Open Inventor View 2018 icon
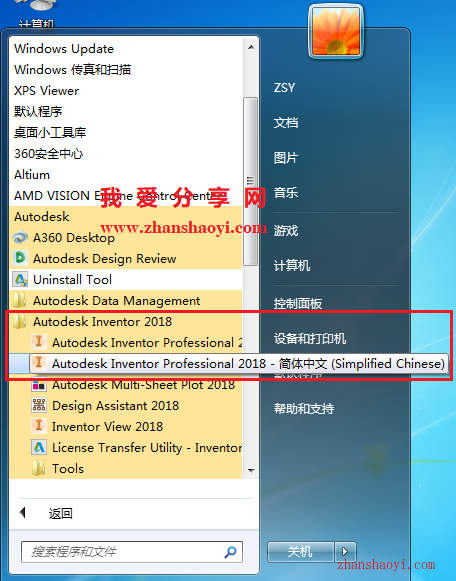456x581 pixels. [x=39, y=426]
